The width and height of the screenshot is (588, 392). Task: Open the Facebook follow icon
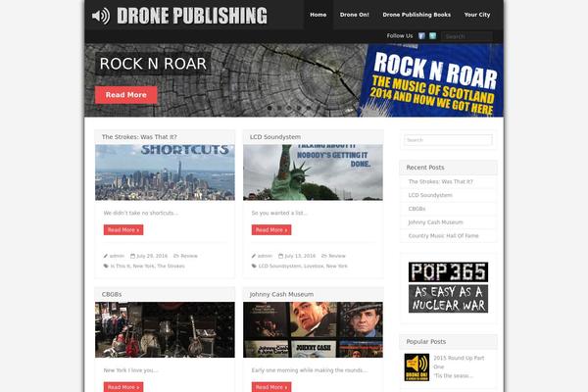tap(421, 35)
